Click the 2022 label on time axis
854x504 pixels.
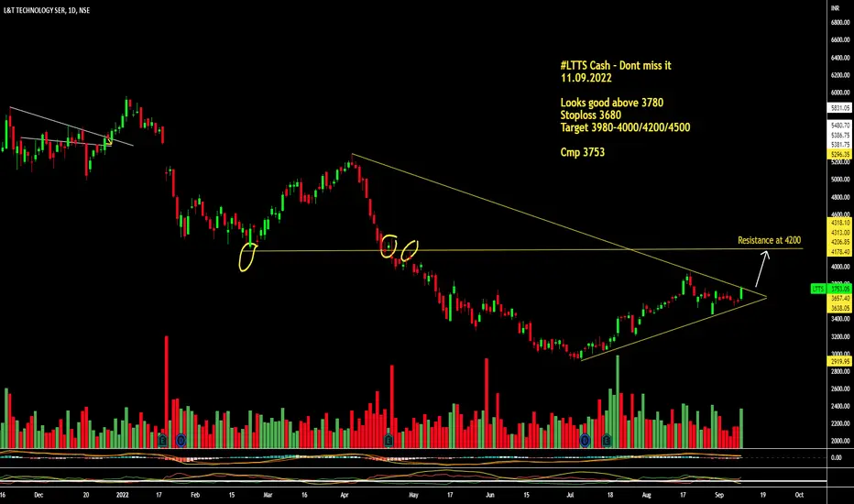123,495
